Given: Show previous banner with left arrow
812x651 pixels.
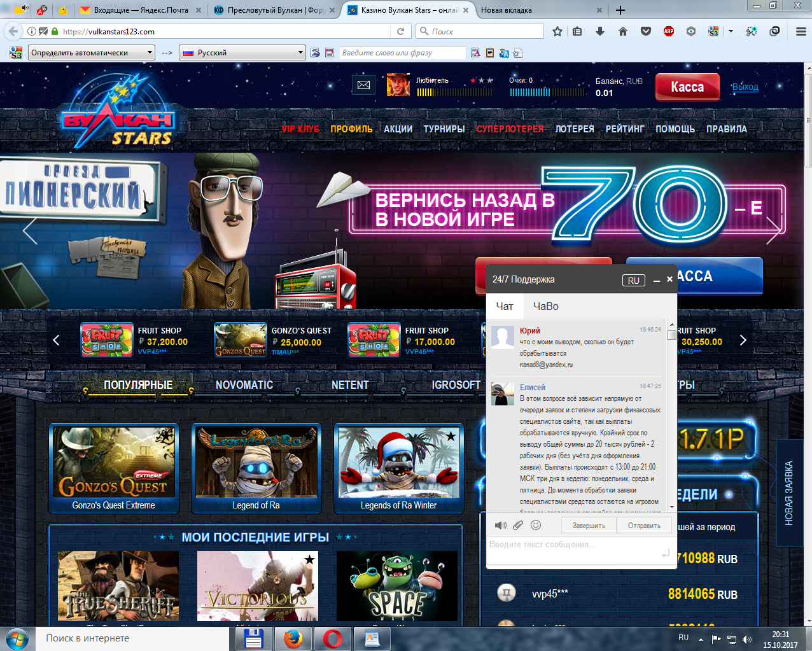Looking at the screenshot, I should (30, 231).
